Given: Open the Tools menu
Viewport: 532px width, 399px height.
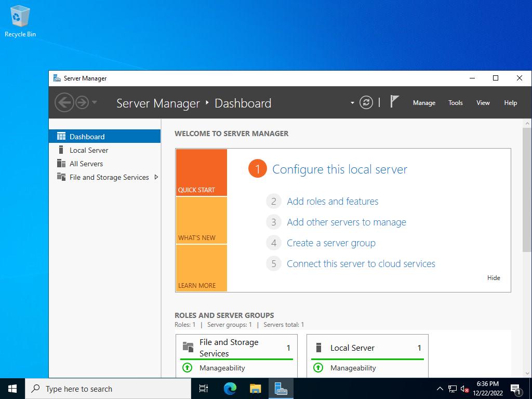Looking at the screenshot, I should (455, 103).
